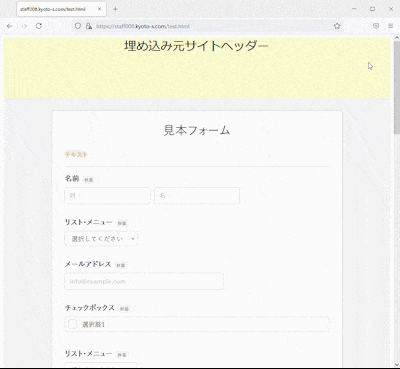Click the 姓 surname input field
Screen dimensions: 400x369
pyautogui.click(x=107, y=196)
